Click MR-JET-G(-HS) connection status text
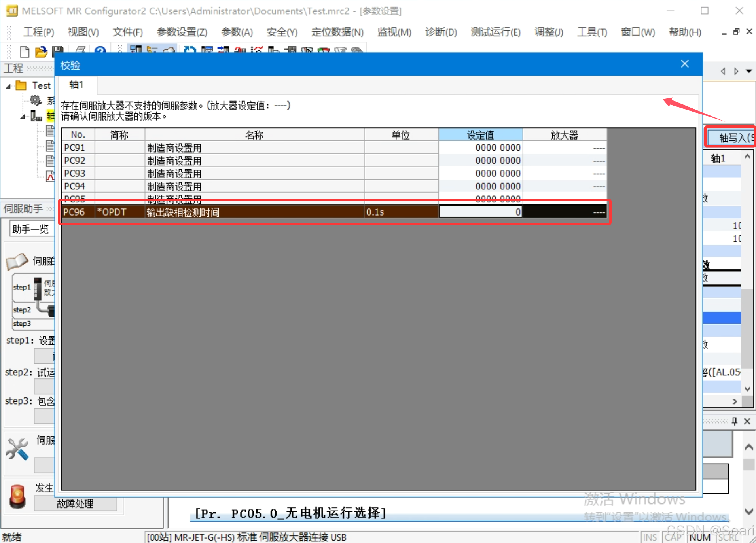This screenshot has width=756, height=543. (x=246, y=537)
